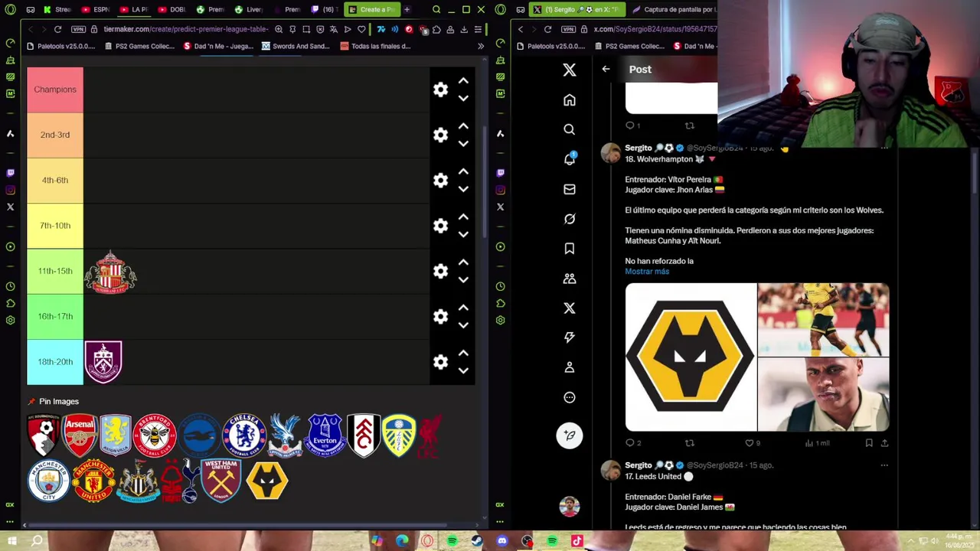The image size is (980, 551).
Task: Toggle VPN in tiermaker address bar
Action: click(78, 29)
